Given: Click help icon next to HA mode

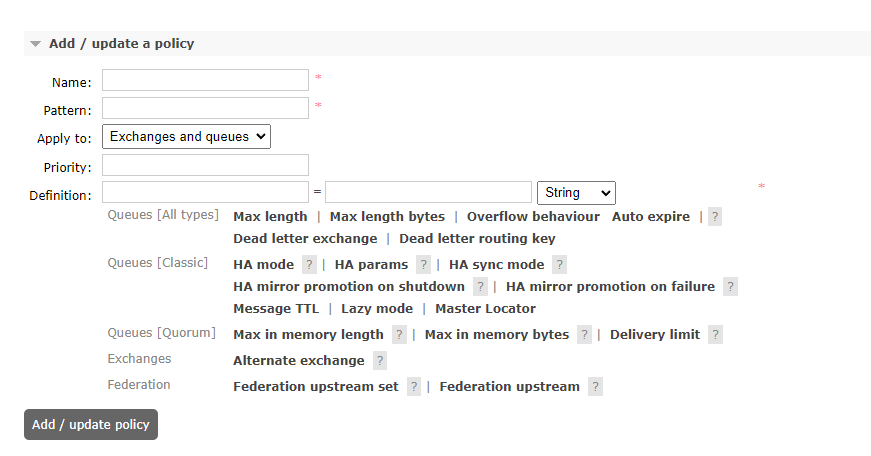Looking at the screenshot, I should point(309,265).
